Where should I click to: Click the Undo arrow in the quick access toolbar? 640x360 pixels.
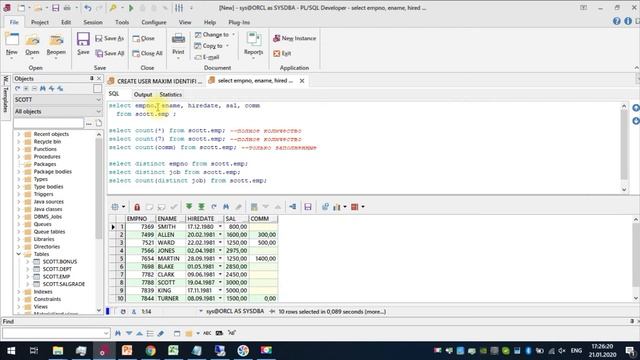pos(88,8)
